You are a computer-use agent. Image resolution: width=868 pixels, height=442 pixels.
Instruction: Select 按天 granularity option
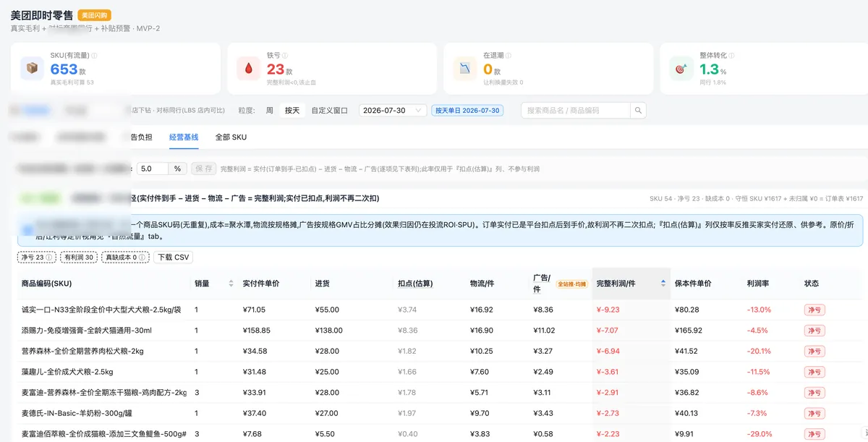[292, 111]
